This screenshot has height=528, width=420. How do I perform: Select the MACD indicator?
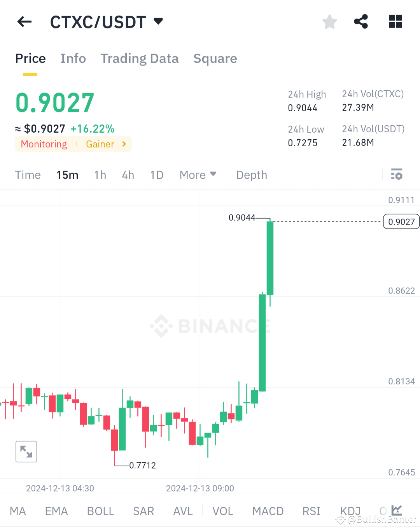point(268,511)
